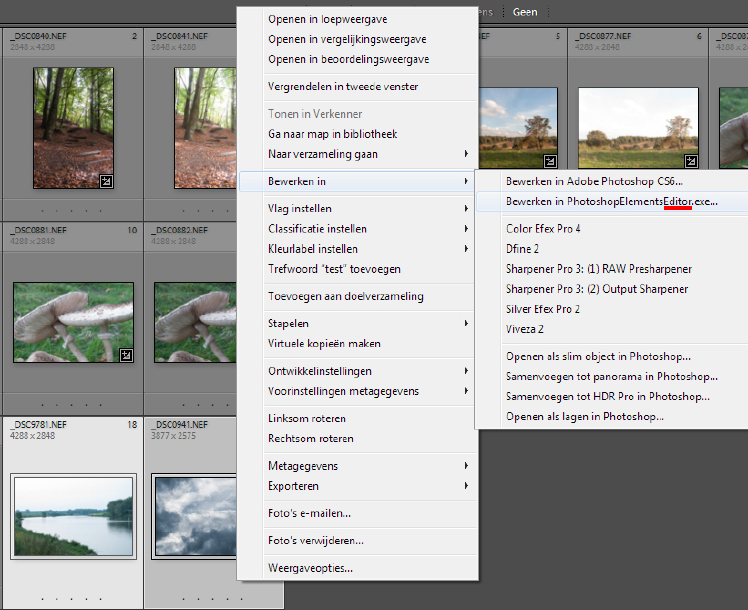
Task: Click the Geen filter option
Action: (x=525, y=12)
